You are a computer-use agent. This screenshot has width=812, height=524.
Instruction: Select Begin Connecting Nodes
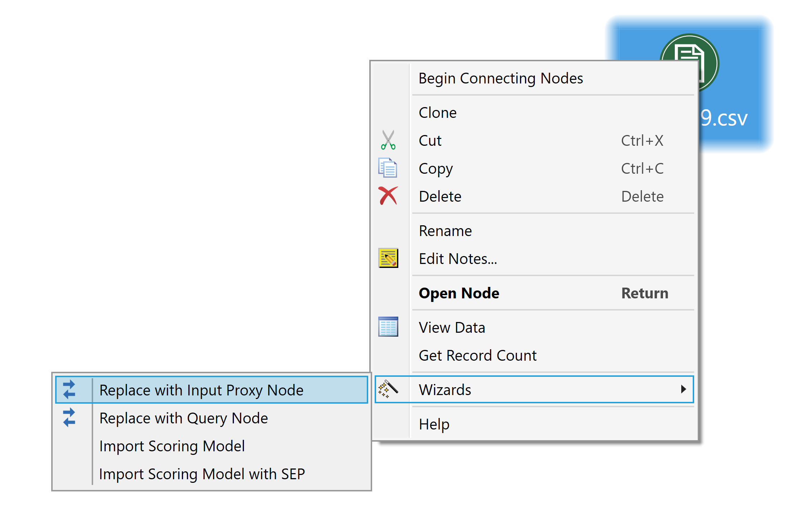pyautogui.click(x=501, y=78)
